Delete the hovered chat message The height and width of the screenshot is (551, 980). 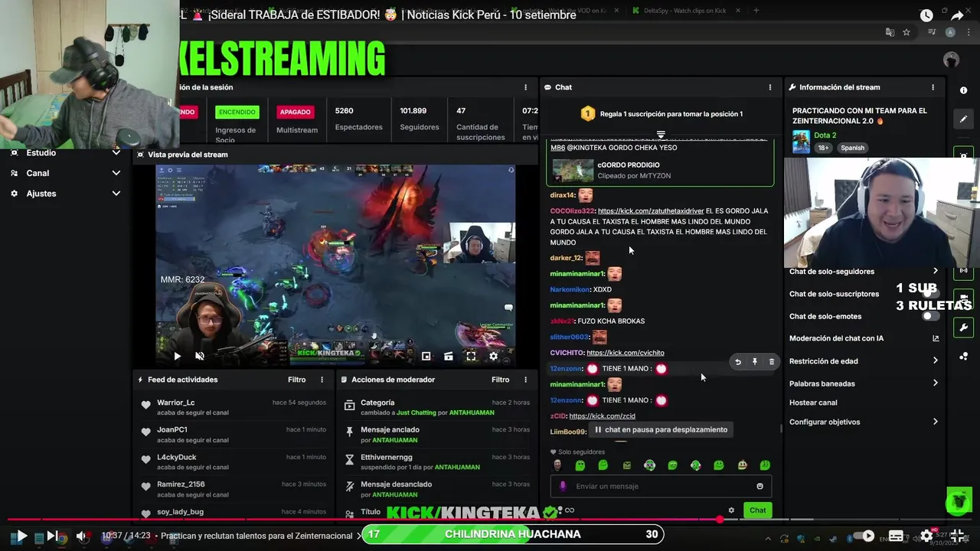click(771, 362)
